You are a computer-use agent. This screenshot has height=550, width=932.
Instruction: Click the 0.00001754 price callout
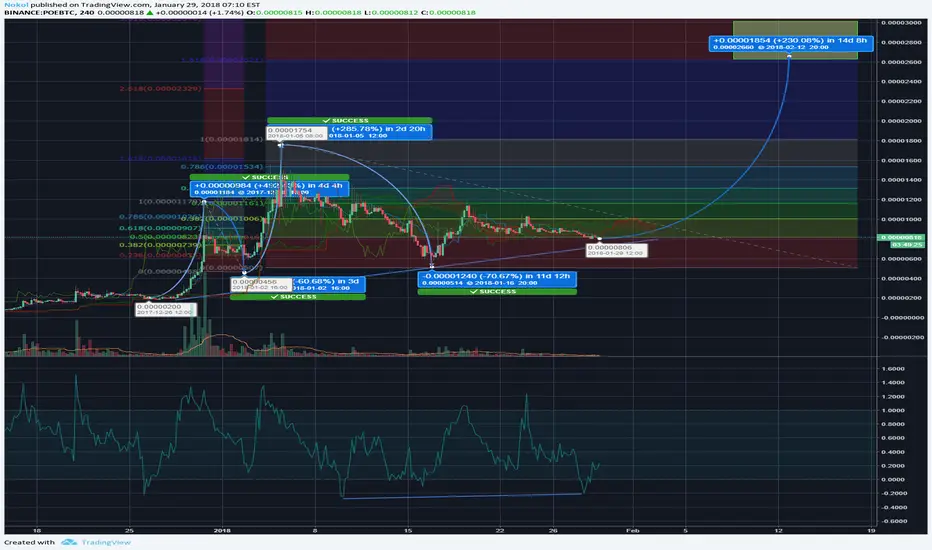pyautogui.click(x=297, y=133)
